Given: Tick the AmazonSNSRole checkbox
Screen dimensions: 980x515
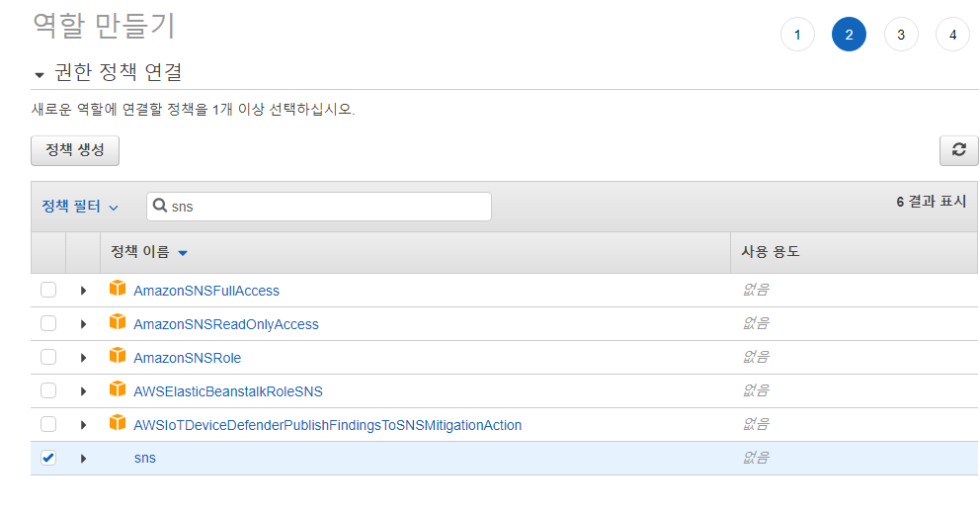Looking at the screenshot, I should (x=48, y=358).
